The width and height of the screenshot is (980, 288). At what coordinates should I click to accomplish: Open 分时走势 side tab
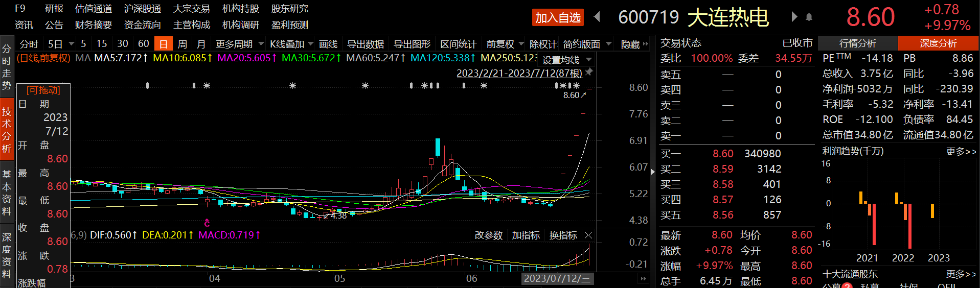click(7, 67)
